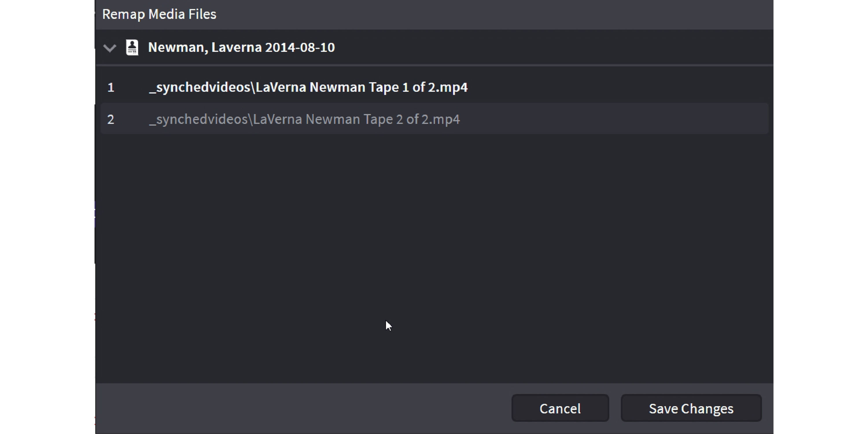Select the Newman, Laverna 2014-08-10 header
This screenshot has height=434, width=868.
241,47
